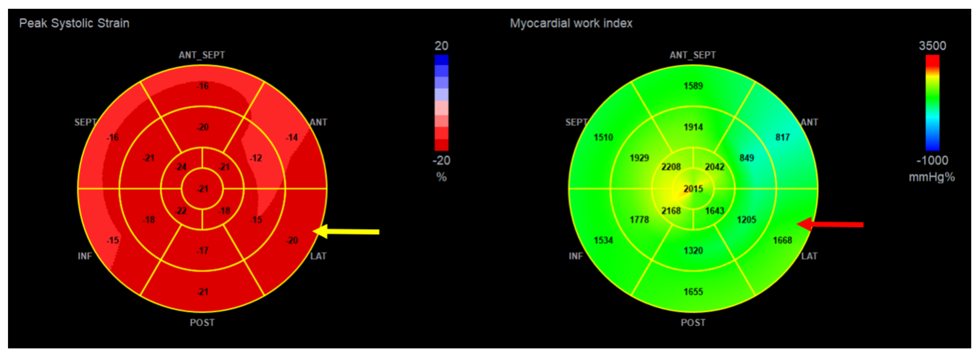Select the 2015 apex segment in work index
The height and width of the screenshot is (356, 980).
click(x=693, y=189)
